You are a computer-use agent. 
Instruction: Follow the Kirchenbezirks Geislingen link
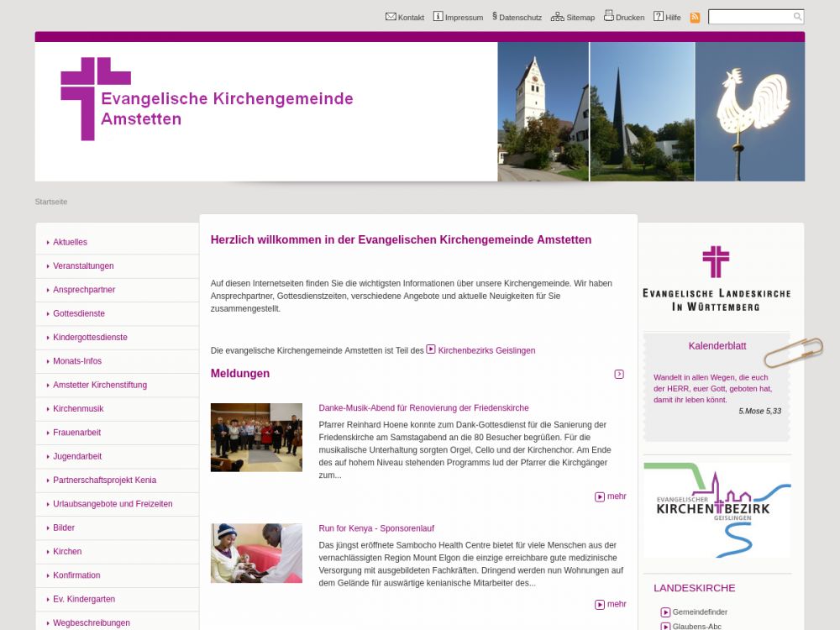486,350
